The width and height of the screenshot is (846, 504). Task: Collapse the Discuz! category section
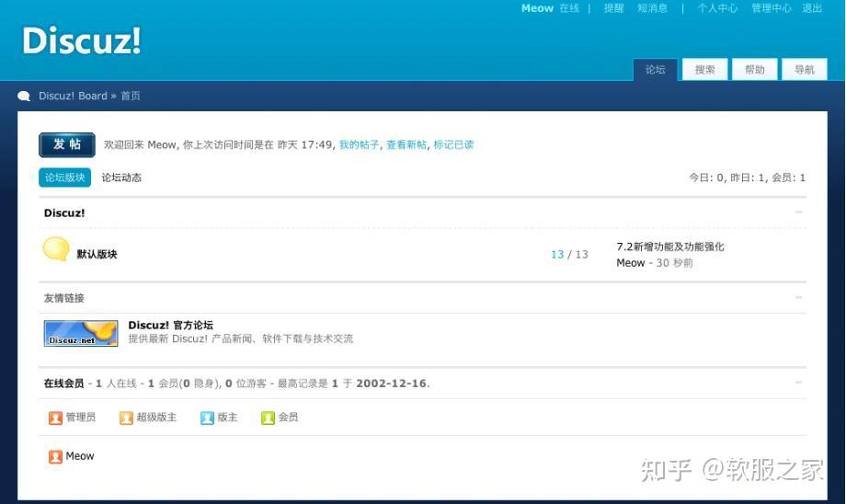799,212
